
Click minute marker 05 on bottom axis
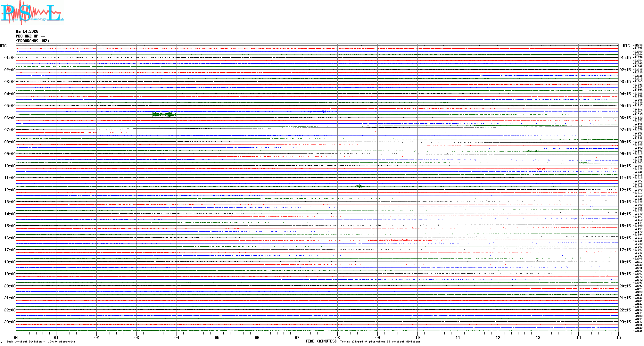[217, 338]
